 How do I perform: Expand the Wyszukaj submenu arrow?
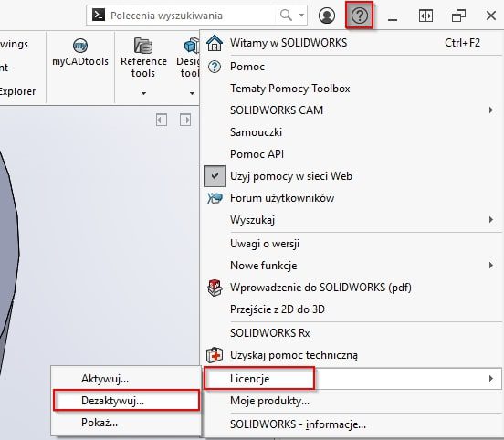point(491,220)
